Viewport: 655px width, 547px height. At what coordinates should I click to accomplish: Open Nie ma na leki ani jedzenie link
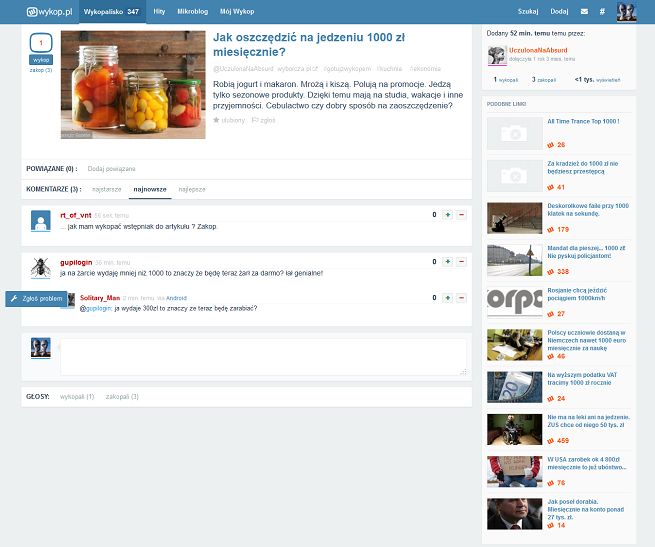click(x=589, y=421)
